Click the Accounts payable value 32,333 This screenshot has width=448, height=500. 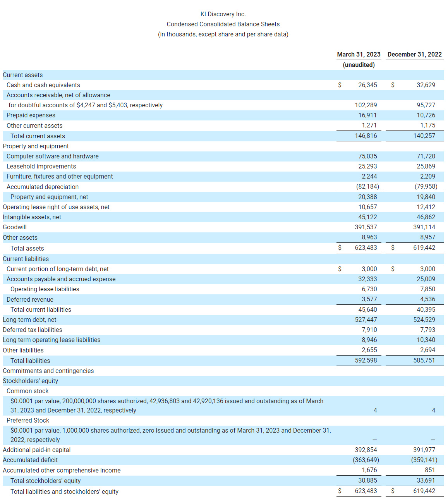[367, 279]
